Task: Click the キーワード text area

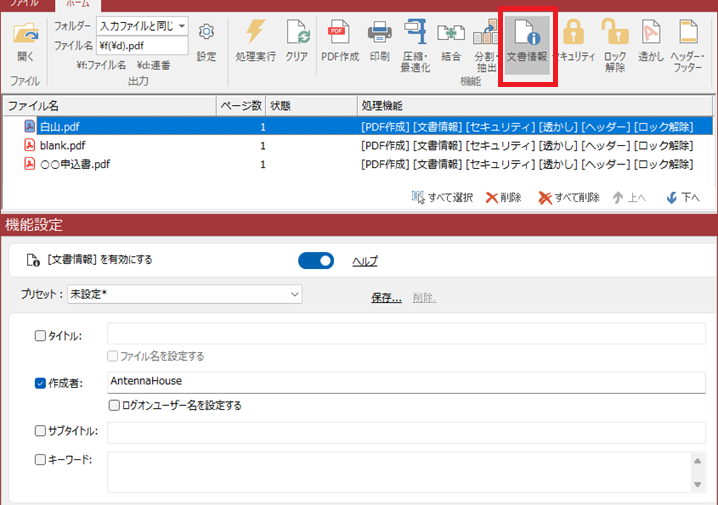Action: click(399, 472)
